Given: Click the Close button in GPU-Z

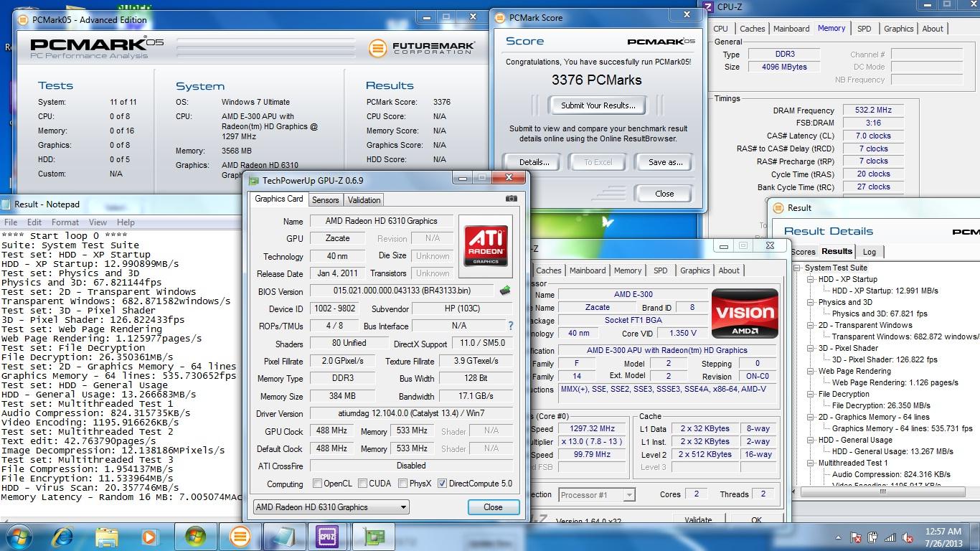Looking at the screenshot, I should click(x=493, y=507).
